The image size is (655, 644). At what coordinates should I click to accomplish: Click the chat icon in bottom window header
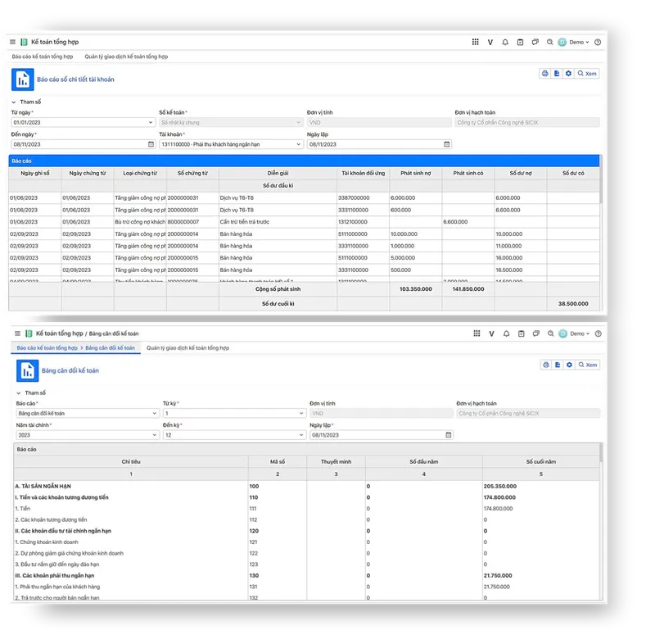(536, 333)
